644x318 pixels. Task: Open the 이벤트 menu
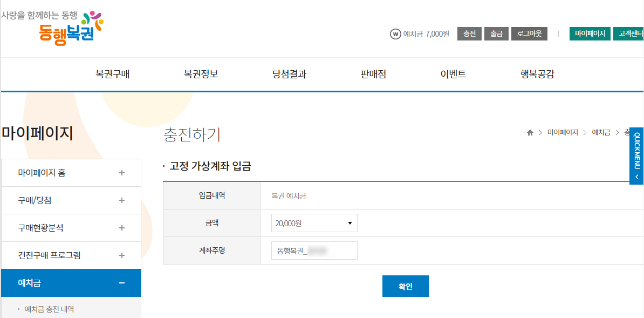(453, 75)
